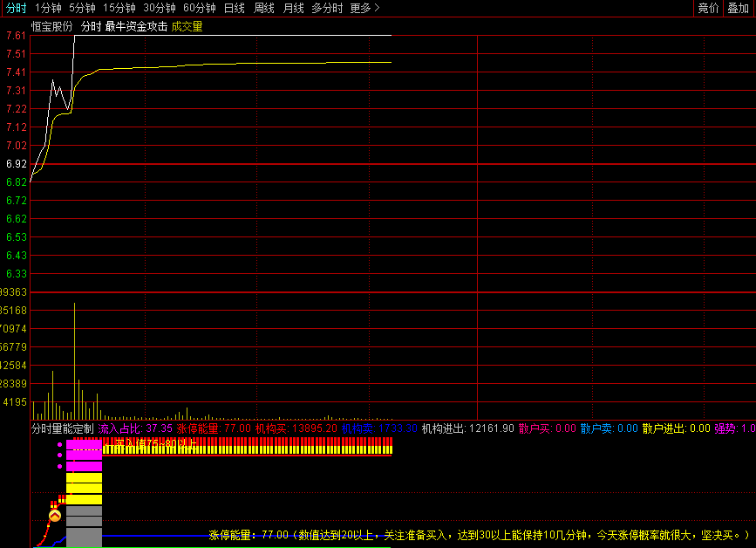This screenshot has width=756, height=548.
Task: Click the 恒宝股份 stock name
Action: (52, 26)
